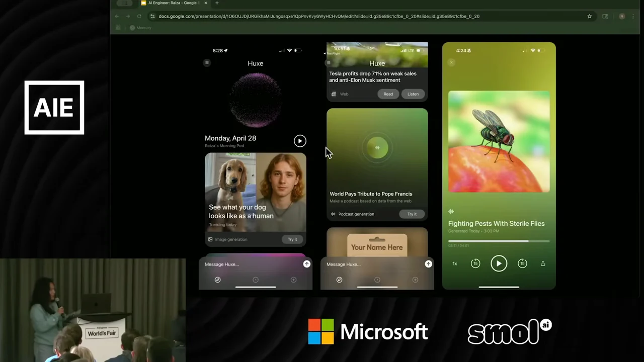Click Try it for Image generation
This screenshot has width=644, height=362.
coord(292,239)
